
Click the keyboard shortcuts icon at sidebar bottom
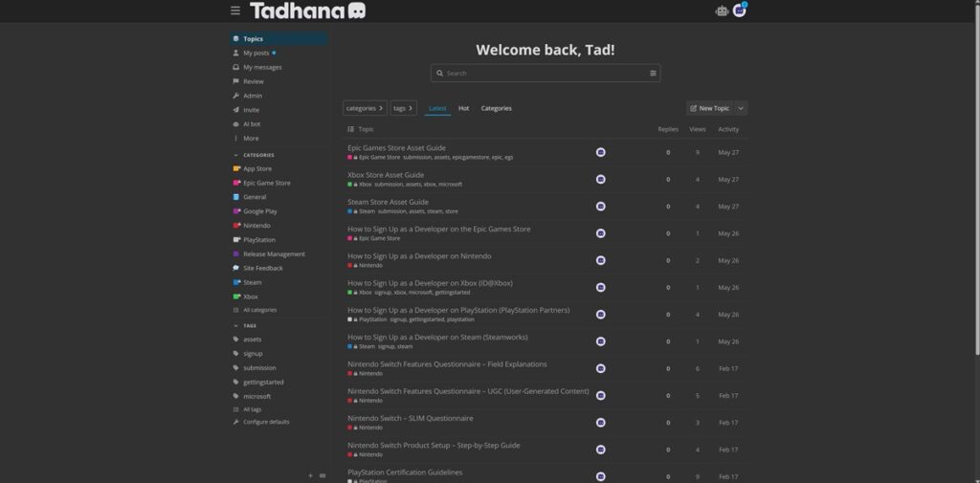pyautogui.click(x=323, y=475)
